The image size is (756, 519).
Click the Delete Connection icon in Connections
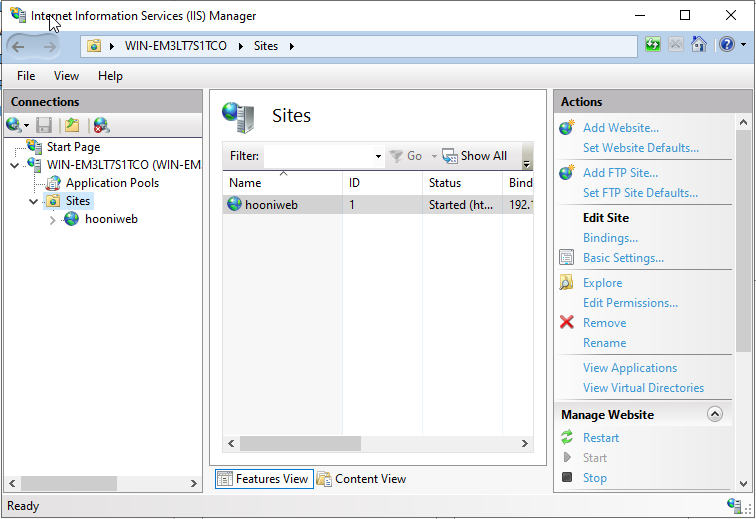(x=101, y=125)
